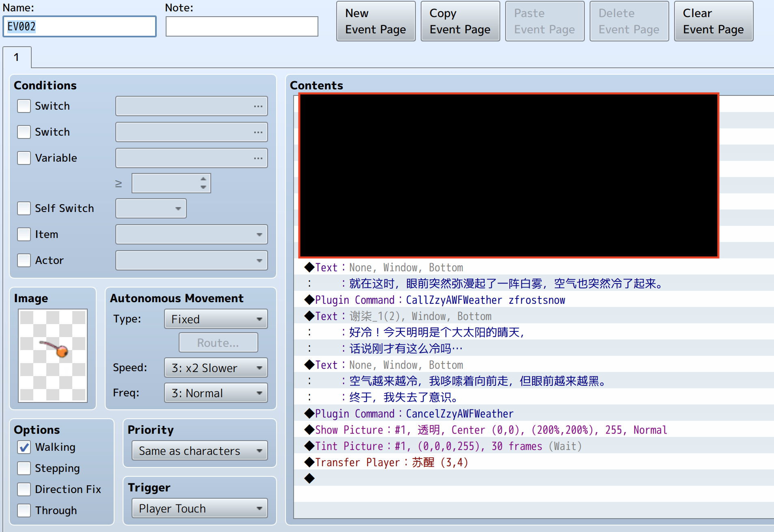The image size is (774, 532).
Task: Enable the Variable condition checkbox
Action: coord(24,158)
